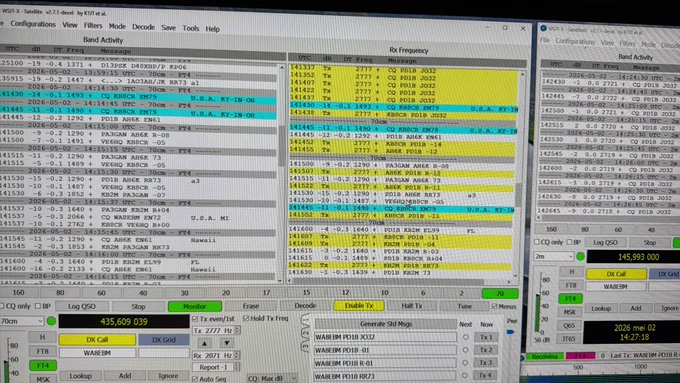The image size is (680, 383).
Task: Click the H hound button in 70cm window
Action: 42,337
